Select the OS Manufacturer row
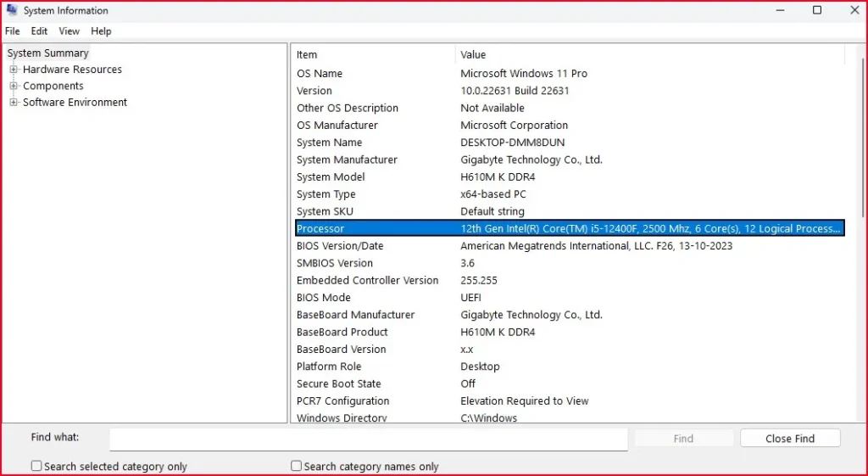 (570, 126)
